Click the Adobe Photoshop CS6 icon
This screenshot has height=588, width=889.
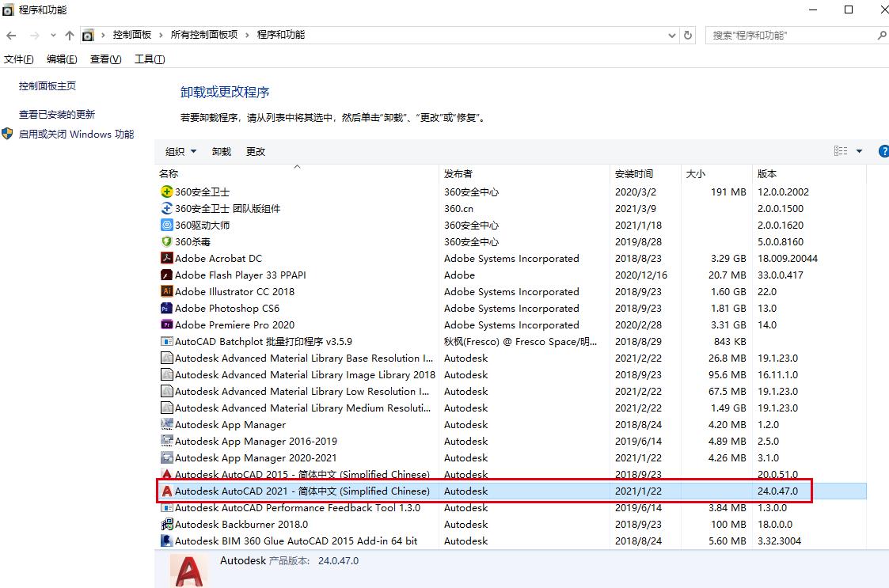click(x=167, y=308)
